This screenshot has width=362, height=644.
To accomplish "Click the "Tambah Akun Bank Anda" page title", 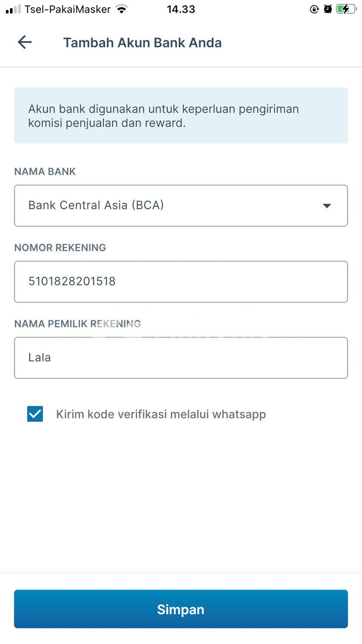I will [142, 43].
